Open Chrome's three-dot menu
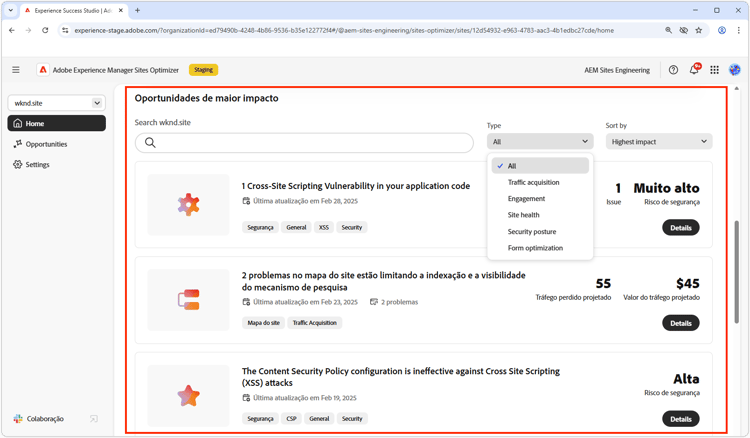The image size is (750, 438). 739,30
